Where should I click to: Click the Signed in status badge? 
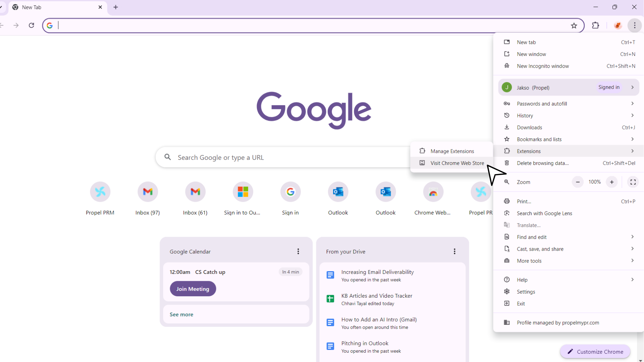pos(609,87)
